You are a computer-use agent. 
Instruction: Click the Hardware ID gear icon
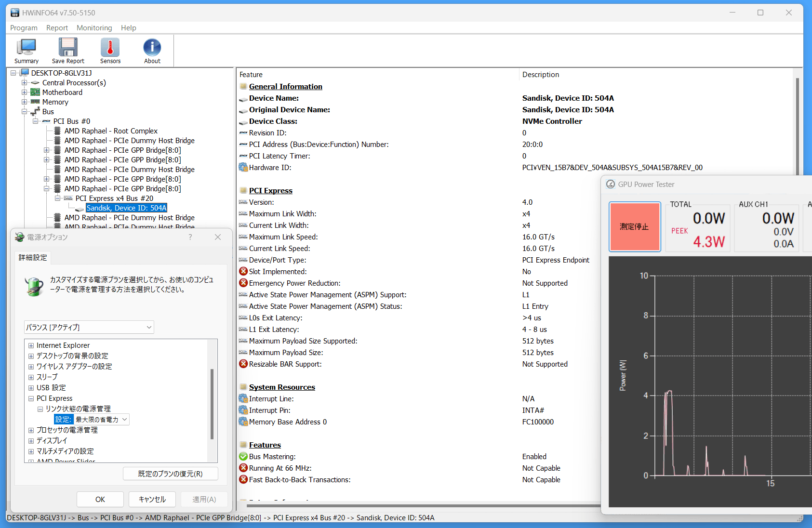coord(243,167)
